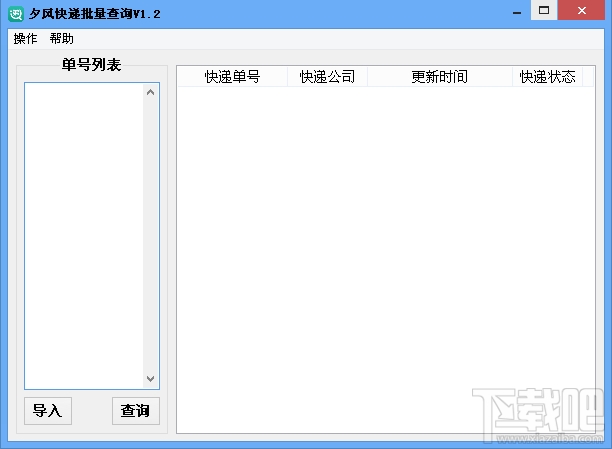612x449 pixels.
Task: Click the scroll down arrow in 单号列表
Action: pos(151,378)
